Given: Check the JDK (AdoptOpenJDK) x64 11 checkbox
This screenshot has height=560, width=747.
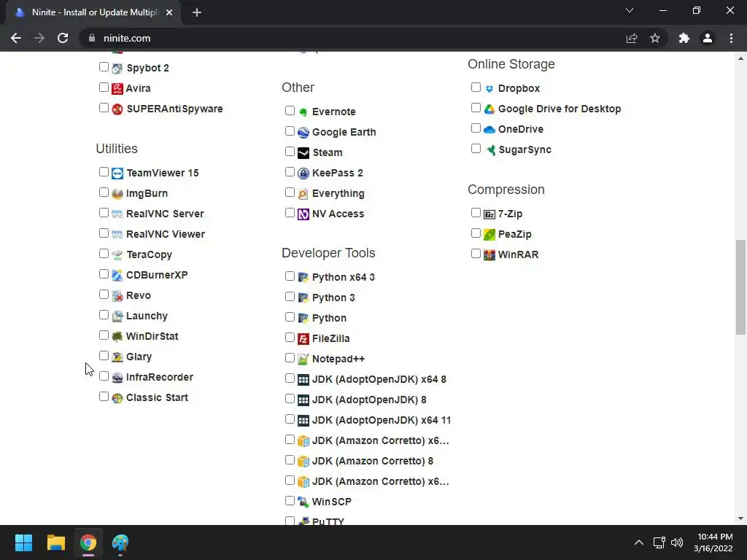Looking at the screenshot, I should pyautogui.click(x=290, y=419).
